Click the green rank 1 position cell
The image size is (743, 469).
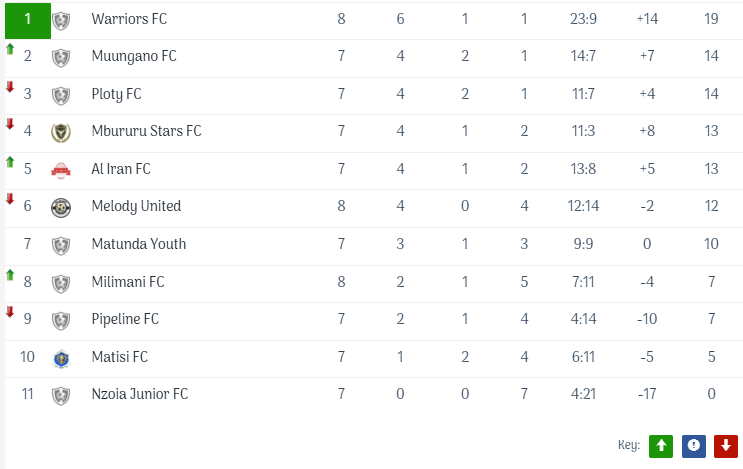click(28, 19)
